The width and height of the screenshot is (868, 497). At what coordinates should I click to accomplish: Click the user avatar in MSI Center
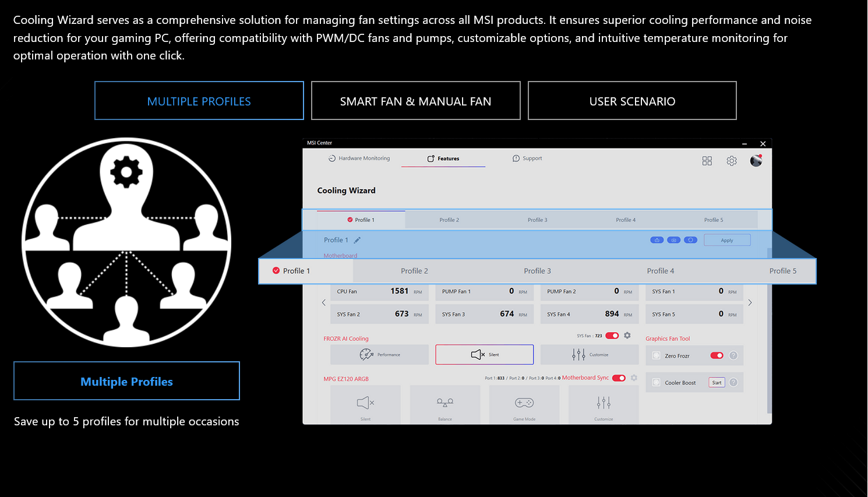click(756, 161)
